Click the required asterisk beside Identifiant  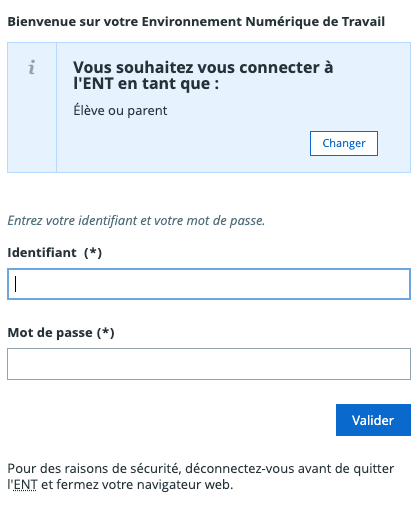tap(93, 253)
